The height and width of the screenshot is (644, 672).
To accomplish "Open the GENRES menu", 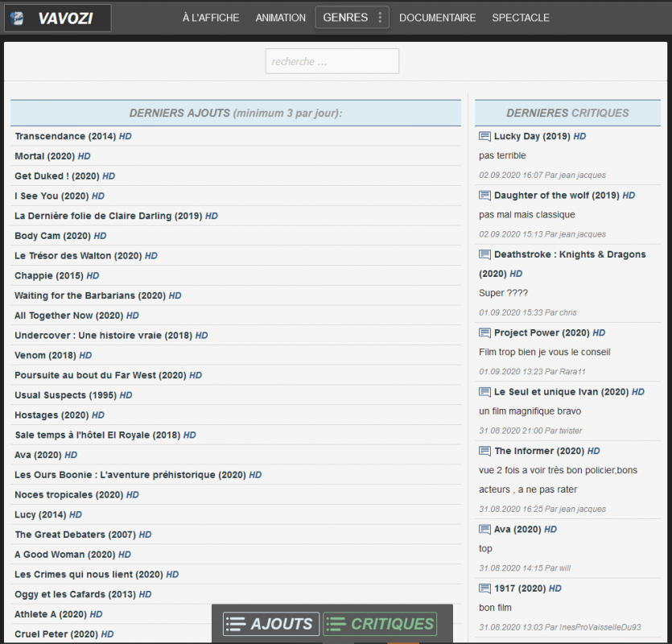I will tap(352, 18).
